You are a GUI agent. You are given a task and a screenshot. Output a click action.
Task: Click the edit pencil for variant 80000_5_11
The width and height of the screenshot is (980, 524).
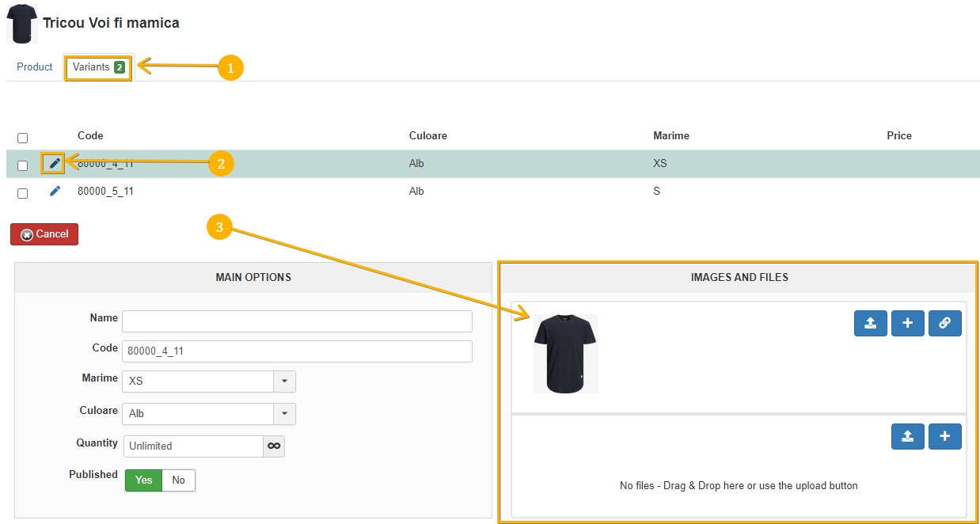(54, 192)
